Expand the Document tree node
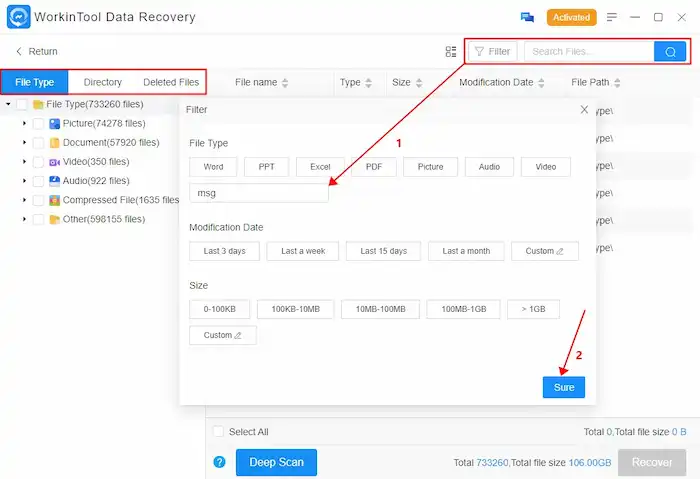The width and height of the screenshot is (700, 479). pos(24,142)
